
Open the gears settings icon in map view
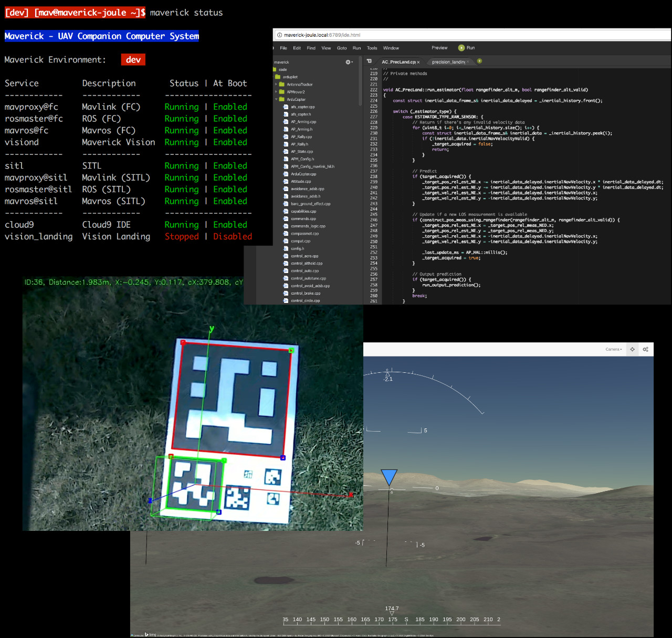[x=646, y=349]
